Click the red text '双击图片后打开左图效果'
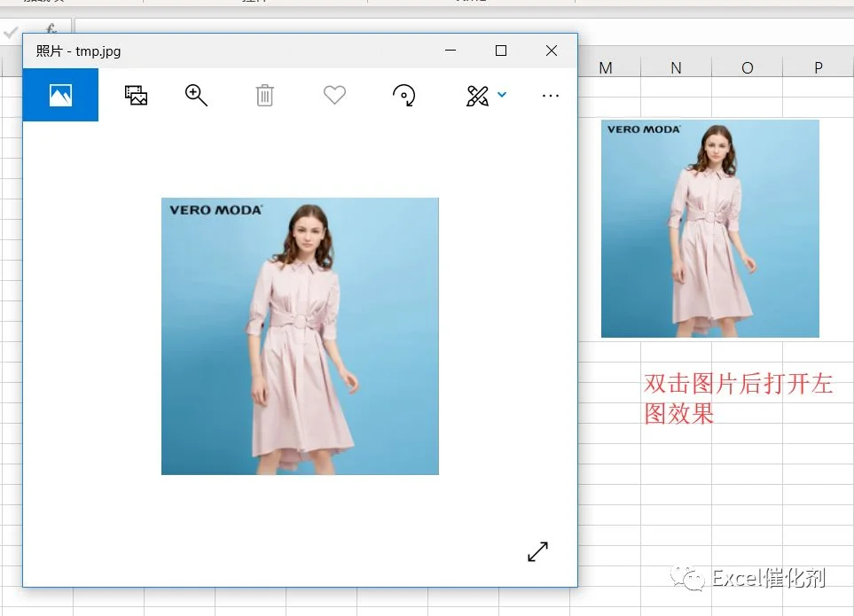 click(739, 399)
